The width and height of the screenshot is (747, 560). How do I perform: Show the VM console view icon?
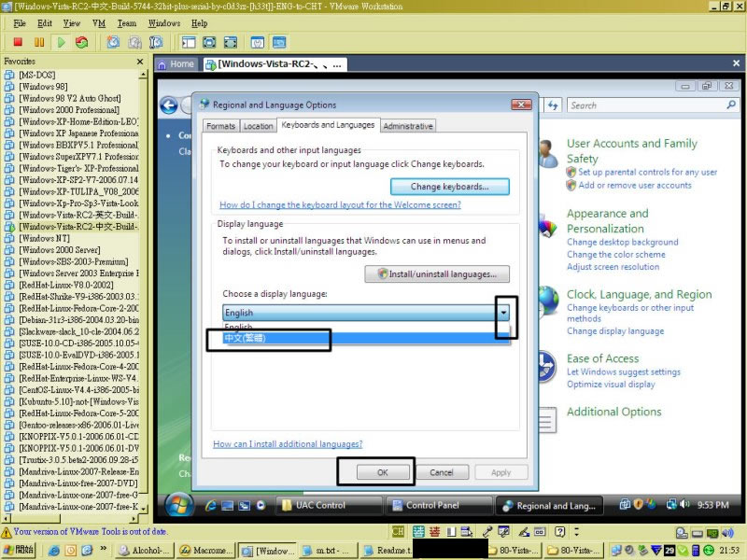279,42
